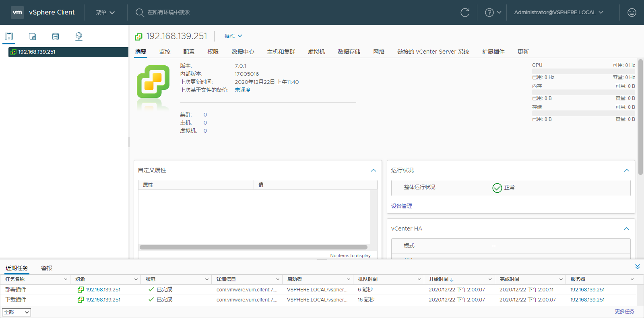Sort by 开始时间 column header
This screenshot has height=318, width=644.
(441, 279)
